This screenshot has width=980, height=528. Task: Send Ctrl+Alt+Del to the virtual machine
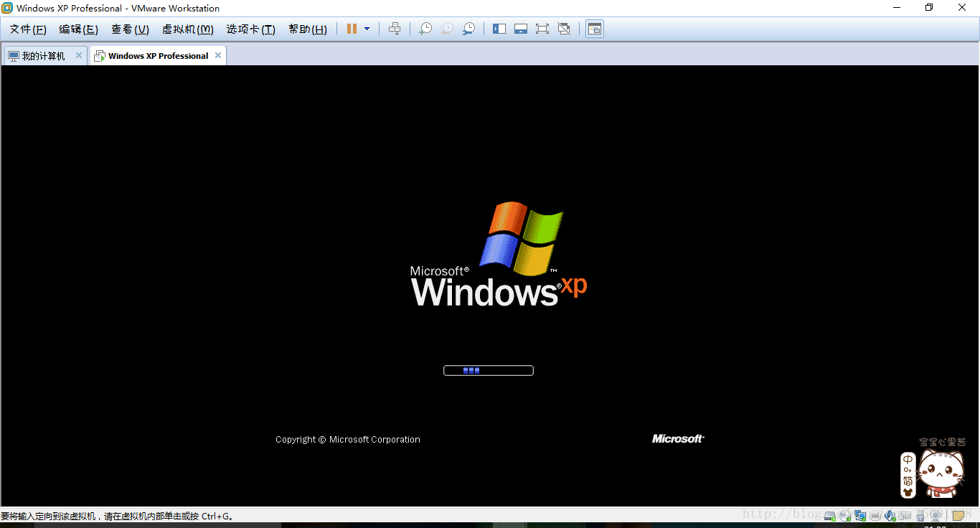(395, 29)
